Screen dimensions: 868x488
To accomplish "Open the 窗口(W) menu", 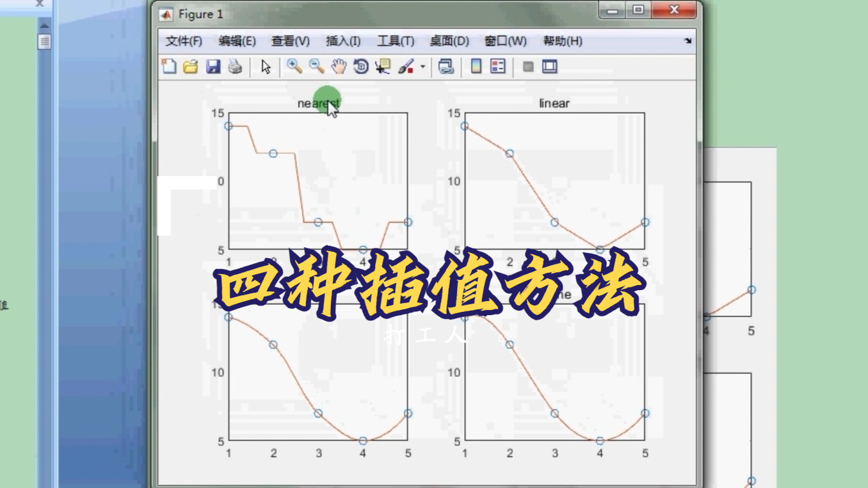I will click(506, 41).
